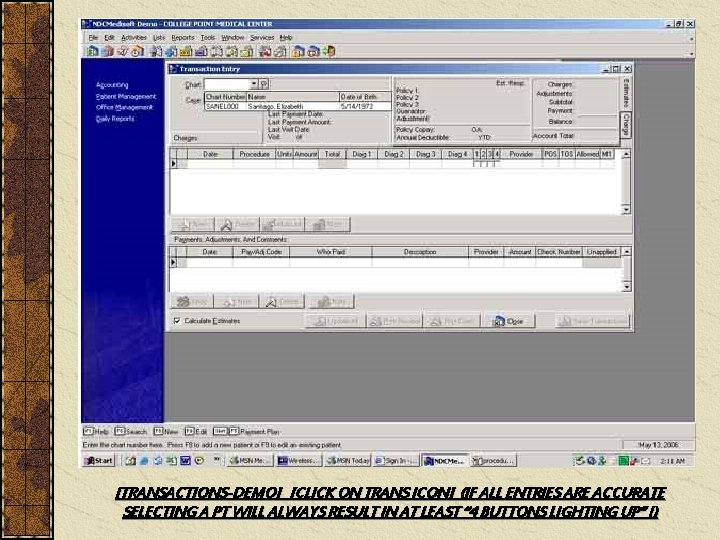Click the Check Number column header
The height and width of the screenshot is (540, 720).
click(x=559, y=252)
